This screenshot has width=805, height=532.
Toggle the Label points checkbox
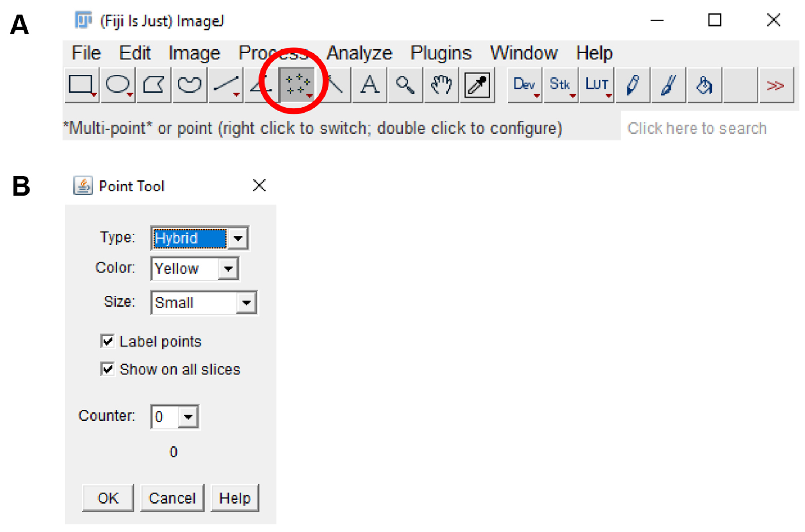(107, 341)
